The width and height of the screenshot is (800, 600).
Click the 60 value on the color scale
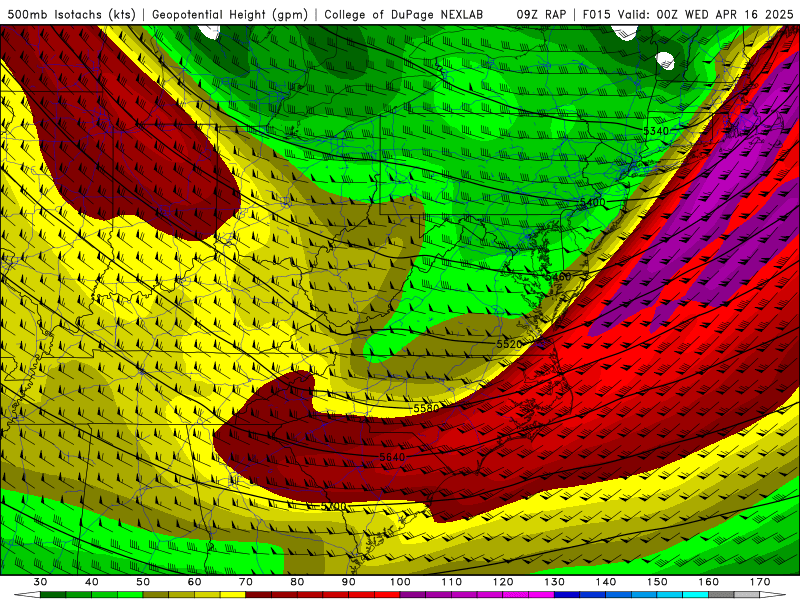click(194, 582)
